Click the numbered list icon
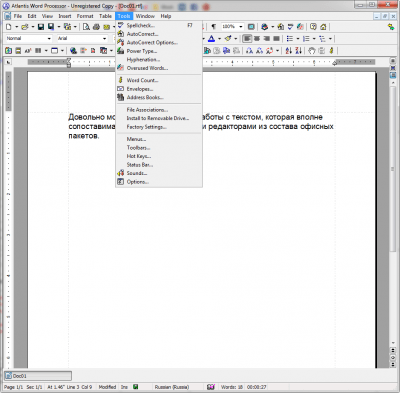 306,39
